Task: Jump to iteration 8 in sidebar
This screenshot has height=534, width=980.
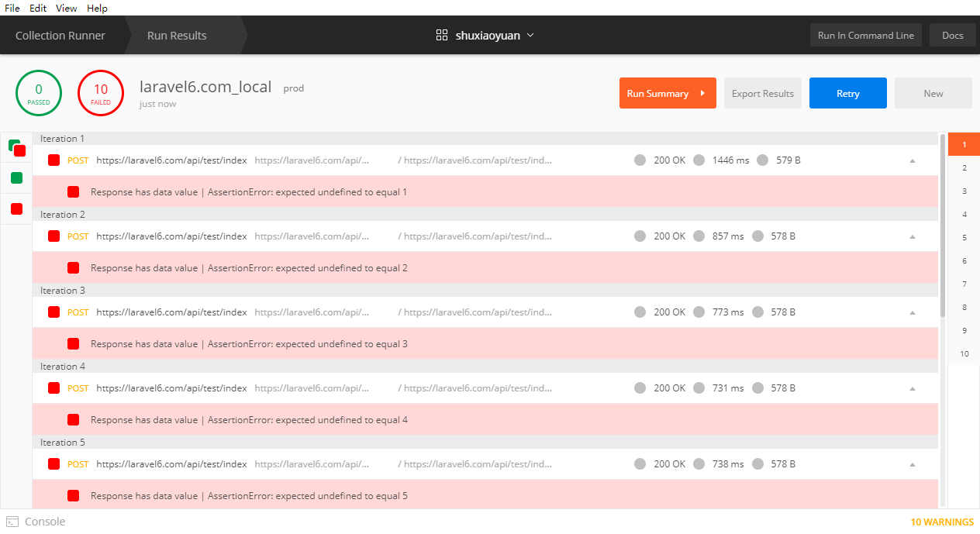Action: pos(964,307)
